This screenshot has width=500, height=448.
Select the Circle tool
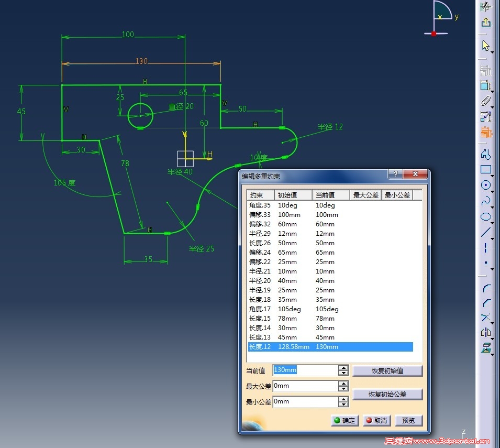tap(485, 185)
